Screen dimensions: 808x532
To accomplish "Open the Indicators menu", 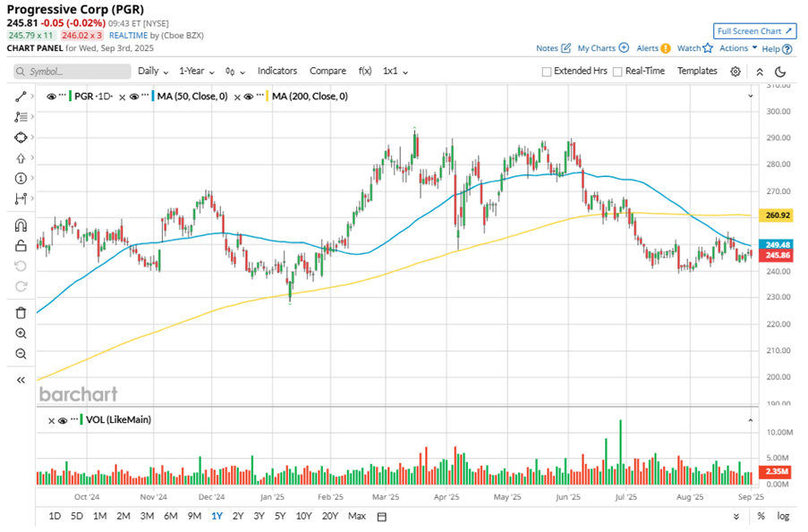I will [x=277, y=71].
